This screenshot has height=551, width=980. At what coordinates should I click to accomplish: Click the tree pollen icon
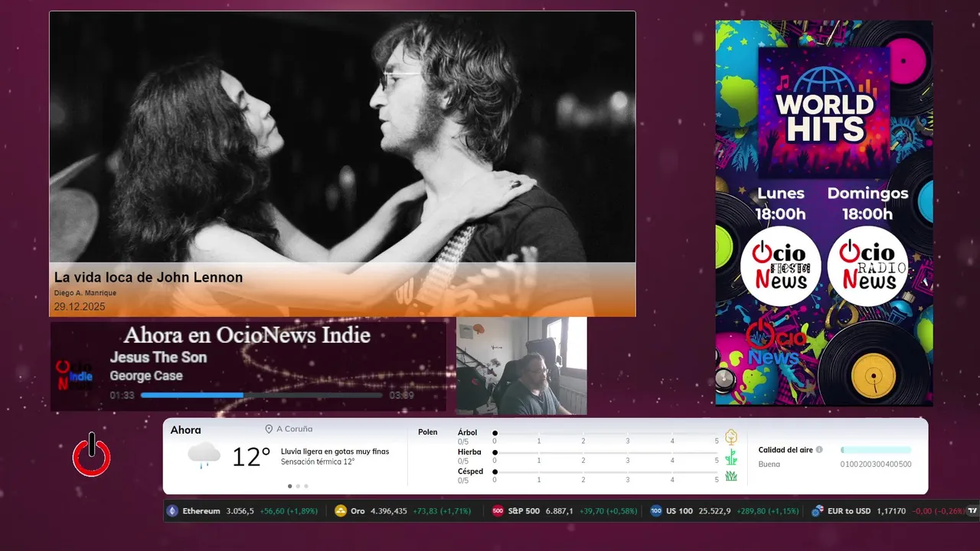point(731,437)
